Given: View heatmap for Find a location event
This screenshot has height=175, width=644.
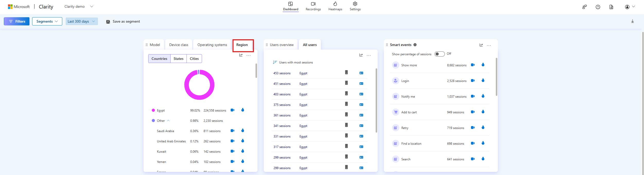Looking at the screenshot, I should click(483, 143).
